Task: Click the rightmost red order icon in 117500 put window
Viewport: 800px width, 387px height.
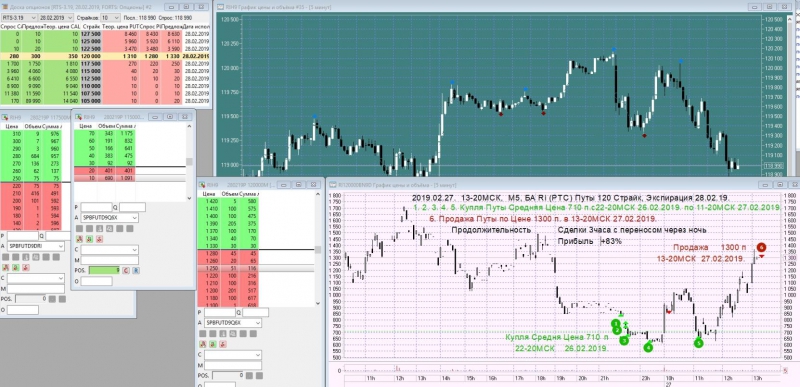Action: pos(27,267)
